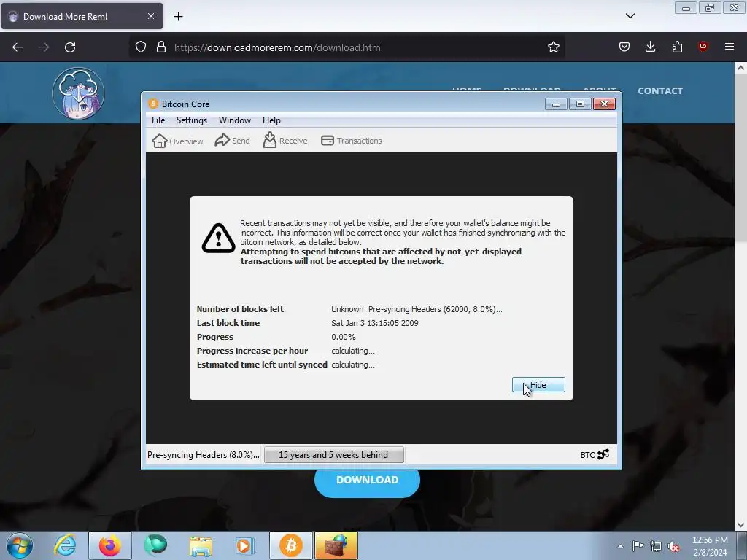Open the Pocket save icon
Viewport: 747px width, 560px height.
[x=624, y=47]
